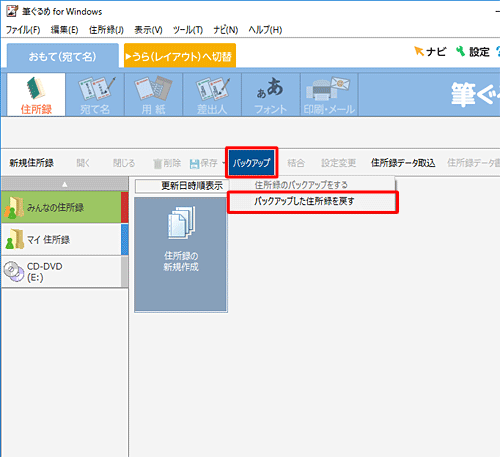The height and width of the screenshot is (457, 500).
Task: Click the 結合 toolbar button
Action: click(296, 163)
